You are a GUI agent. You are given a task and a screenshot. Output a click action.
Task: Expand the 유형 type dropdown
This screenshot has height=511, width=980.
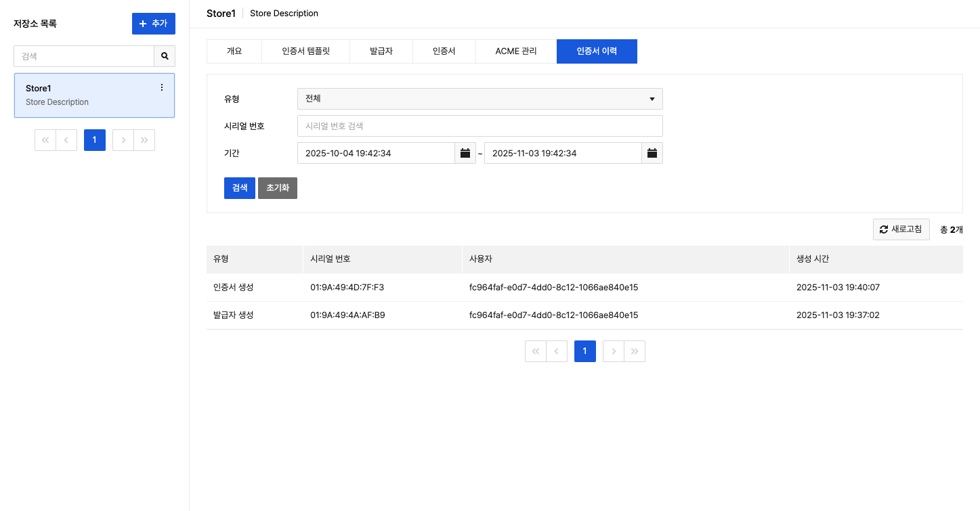(480, 99)
